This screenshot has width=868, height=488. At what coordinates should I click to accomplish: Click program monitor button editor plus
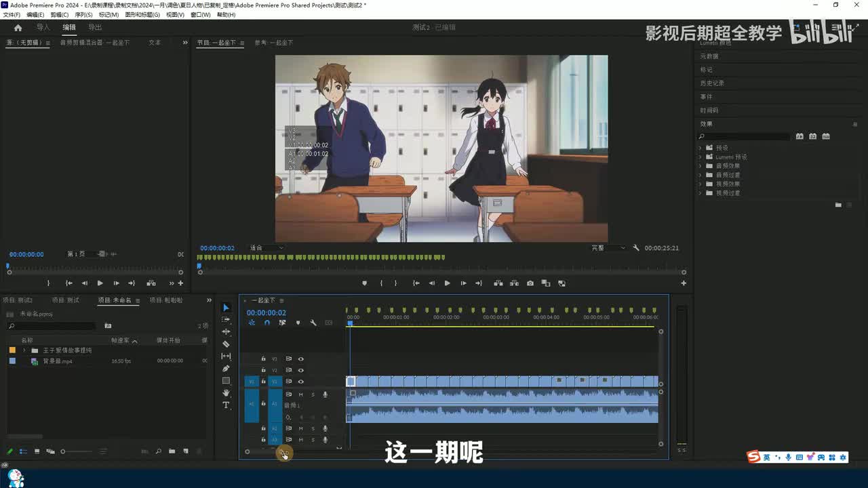684,283
